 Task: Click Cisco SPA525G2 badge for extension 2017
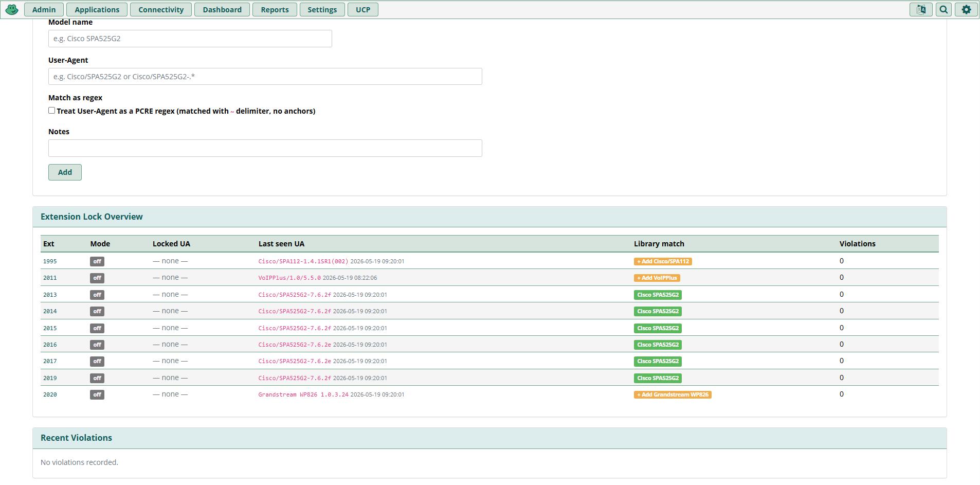[x=658, y=361]
